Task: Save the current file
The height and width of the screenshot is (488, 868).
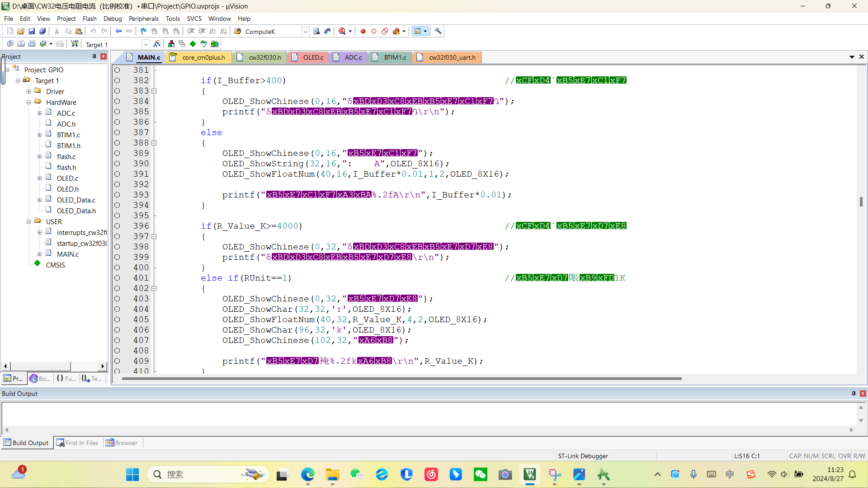Action: [x=32, y=31]
